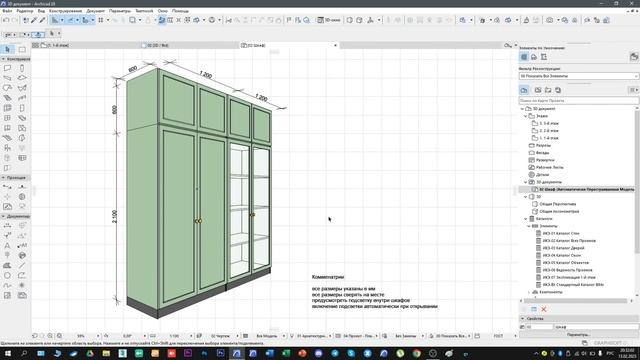Collapse the Конструирование toolbox section

[3, 59]
